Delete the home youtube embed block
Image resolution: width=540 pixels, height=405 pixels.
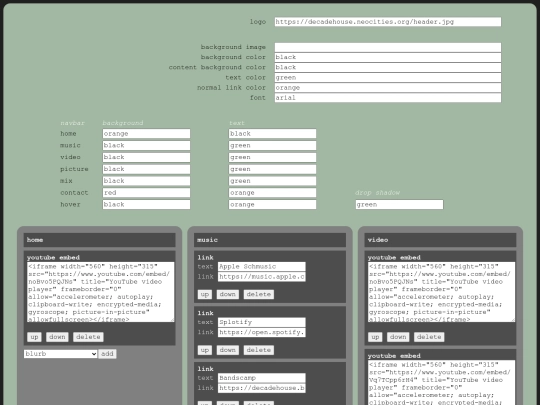(88, 337)
